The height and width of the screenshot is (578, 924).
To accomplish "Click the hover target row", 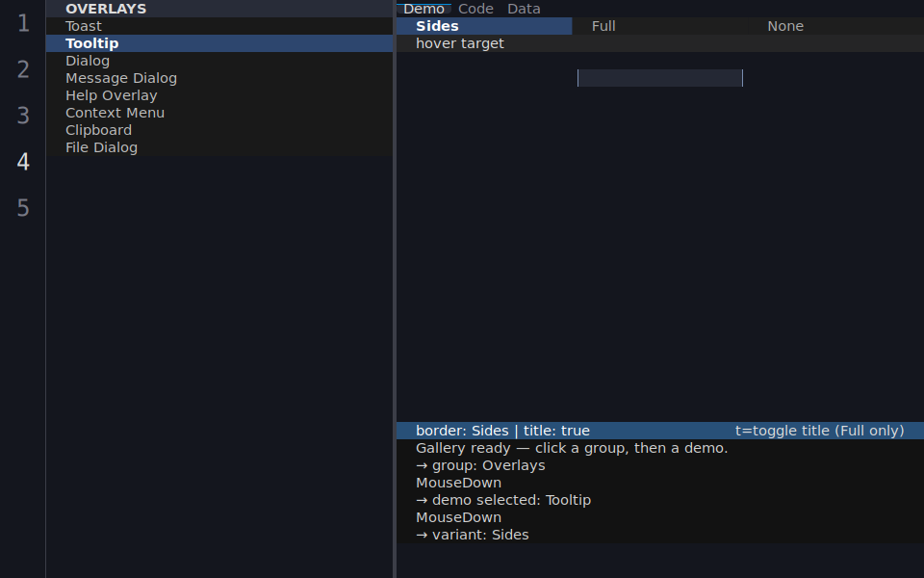I will tap(660, 43).
